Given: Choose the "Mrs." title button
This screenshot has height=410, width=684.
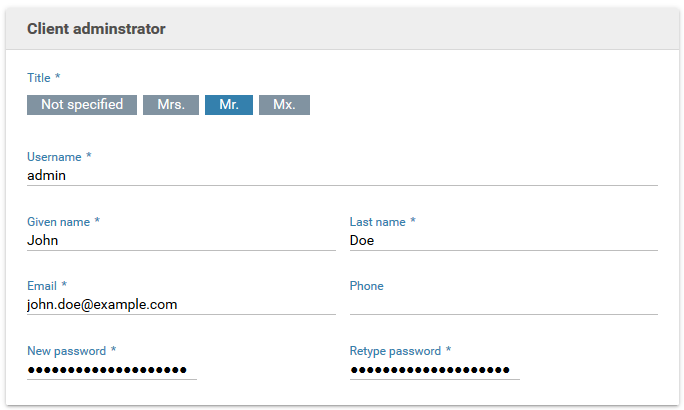Looking at the screenshot, I should click(x=171, y=105).
